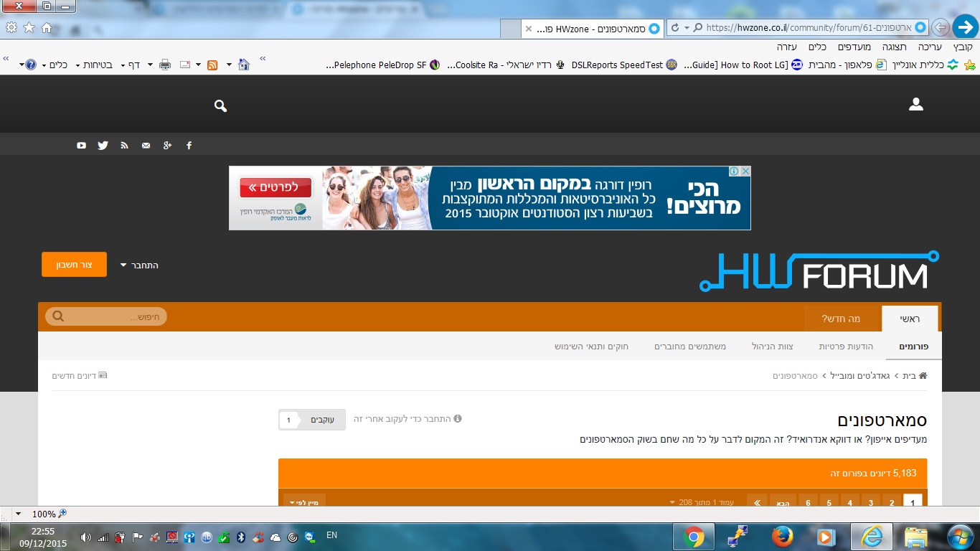Open the קובץ File menu
The width and height of the screenshot is (980, 551).
point(963,47)
